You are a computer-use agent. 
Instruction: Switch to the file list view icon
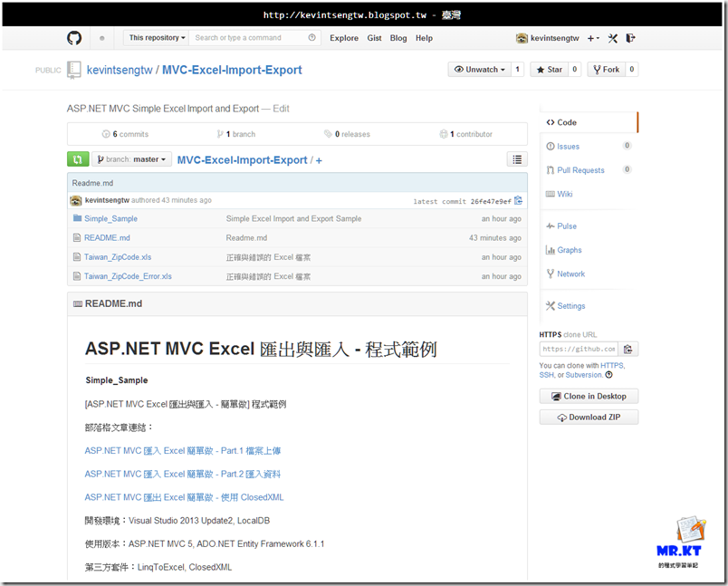click(517, 159)
